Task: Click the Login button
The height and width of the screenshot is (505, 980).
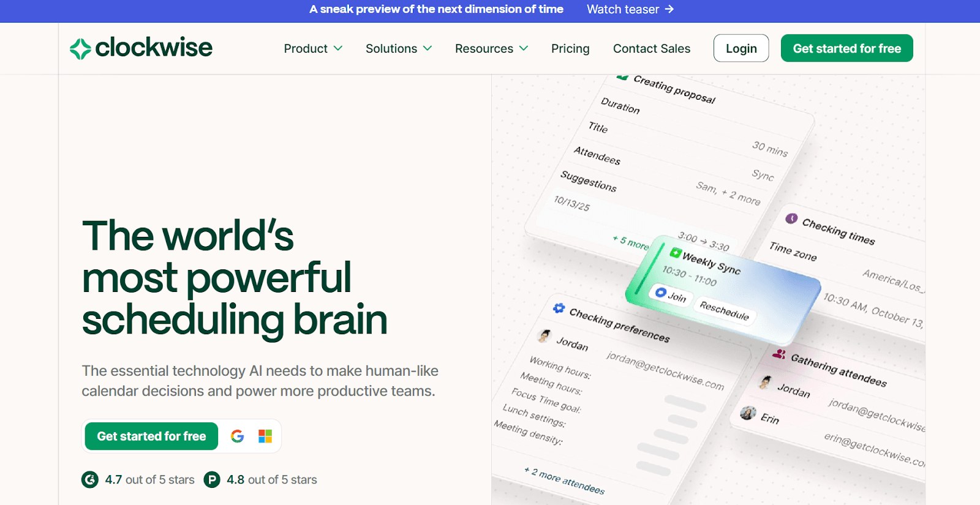Action: pyautogui.click(x=741, y=48)
